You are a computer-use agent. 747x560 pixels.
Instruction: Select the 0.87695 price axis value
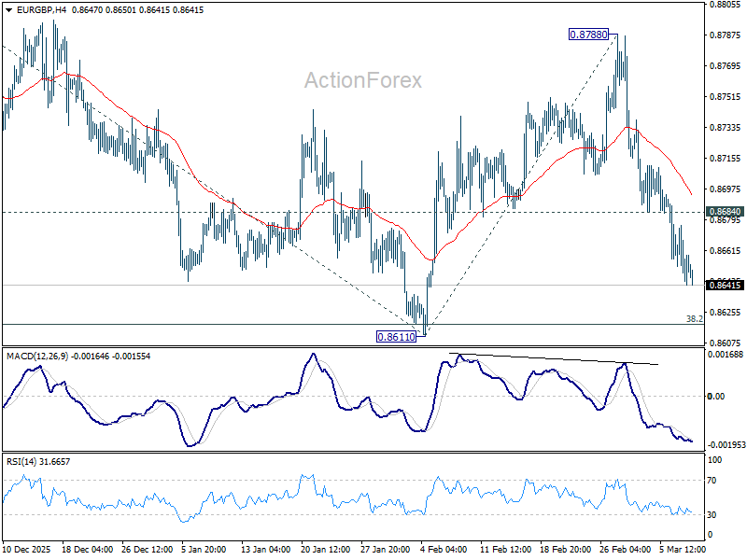pyautogui.click(x=726, y=65)
